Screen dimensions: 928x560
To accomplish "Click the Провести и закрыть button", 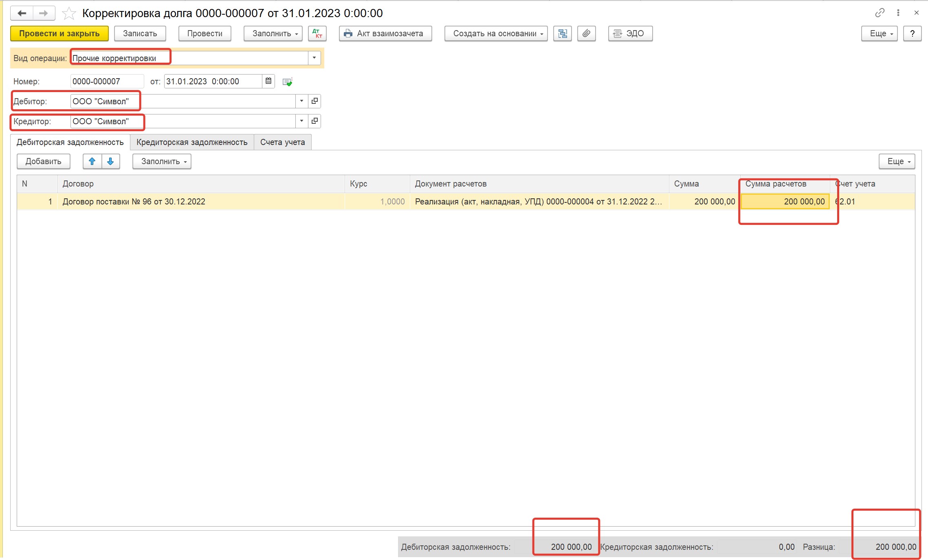I will [59, 33].
